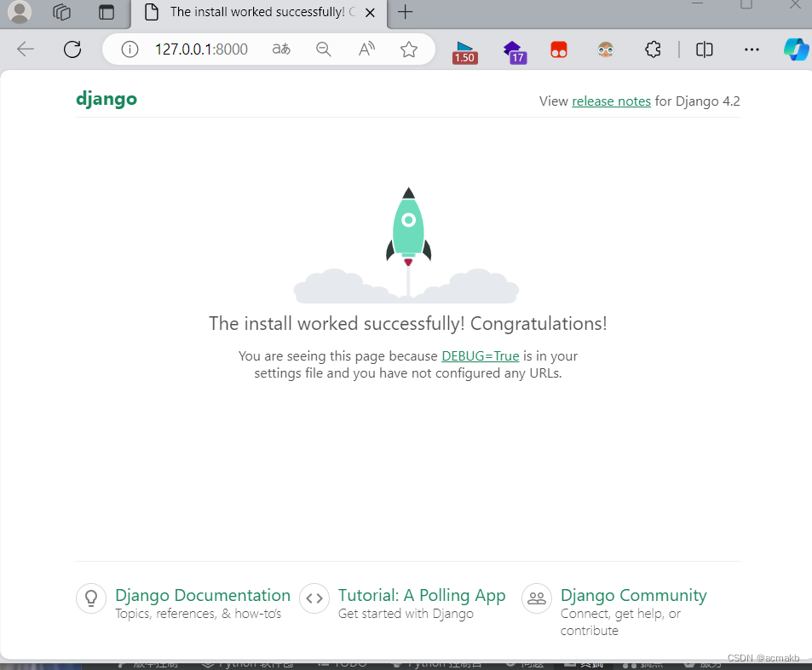
Task: Click the django logo heading
Action: 107,99
